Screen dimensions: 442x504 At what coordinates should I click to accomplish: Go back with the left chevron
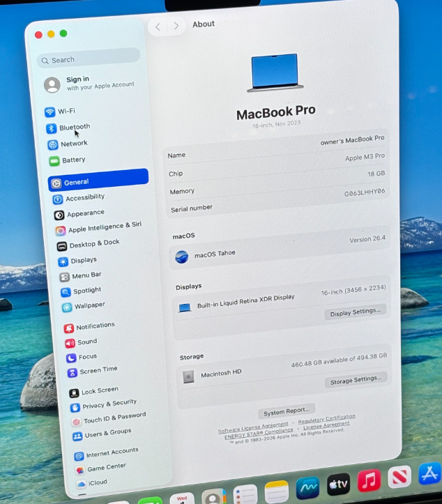click(158, 27)
